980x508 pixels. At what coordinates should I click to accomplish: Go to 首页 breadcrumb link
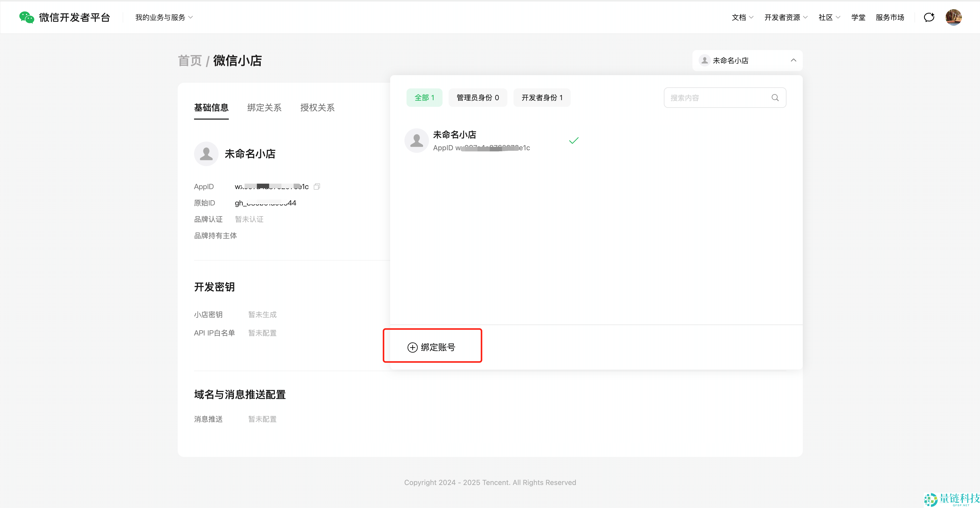(190, 61)
